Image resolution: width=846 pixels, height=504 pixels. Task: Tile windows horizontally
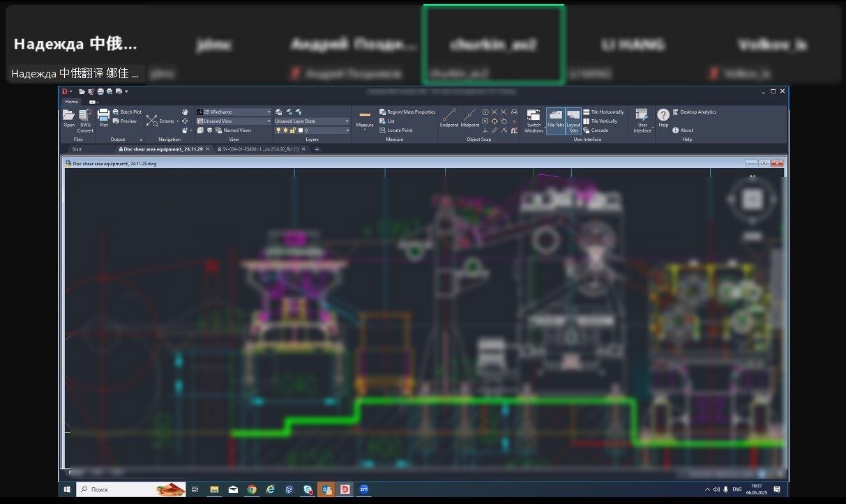603,112
